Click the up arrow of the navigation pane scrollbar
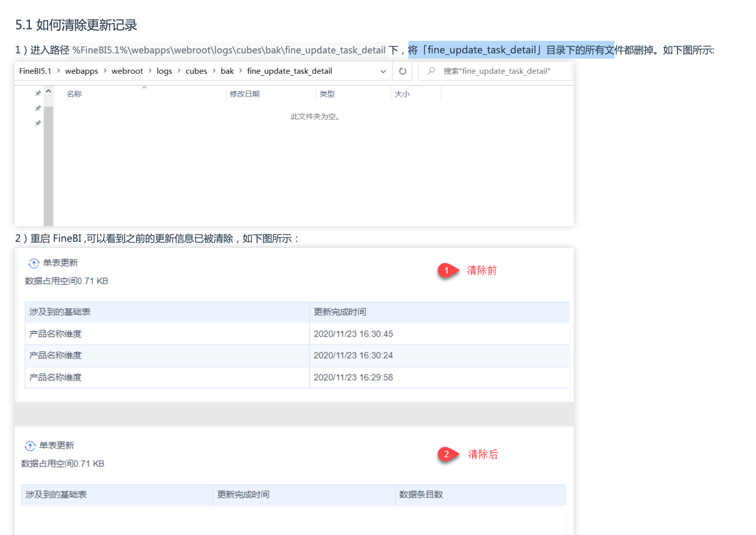The height and width of the screenshot is (535, 756). [x=49, y=92]
